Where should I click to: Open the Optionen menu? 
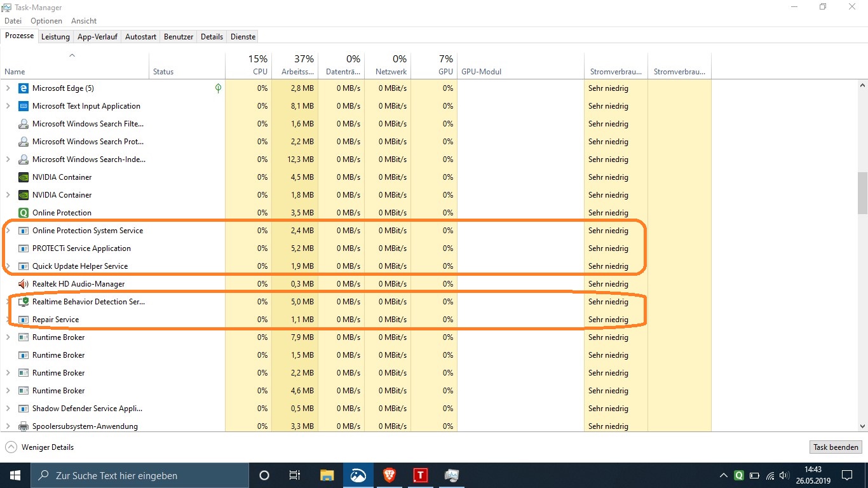coord(46,21)
